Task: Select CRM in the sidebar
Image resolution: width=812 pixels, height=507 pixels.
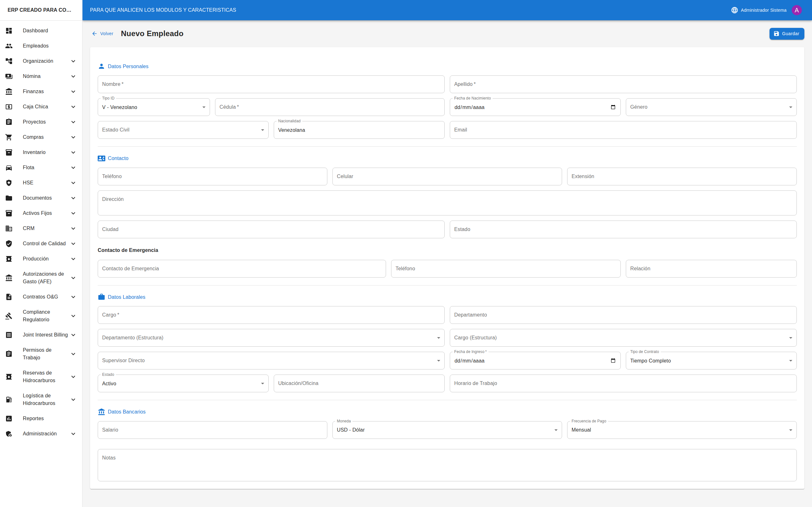Action: 29,228
